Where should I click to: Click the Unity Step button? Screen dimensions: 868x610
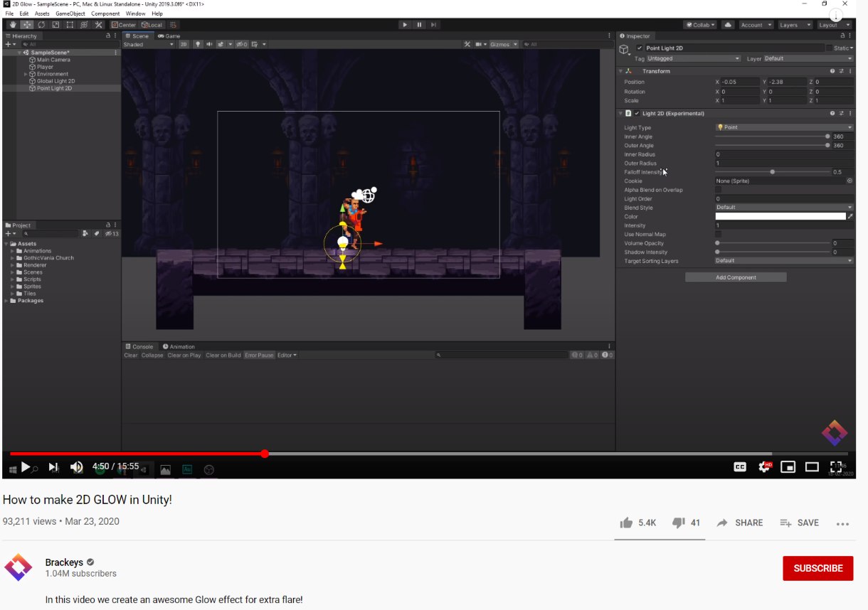coord(433,25)
